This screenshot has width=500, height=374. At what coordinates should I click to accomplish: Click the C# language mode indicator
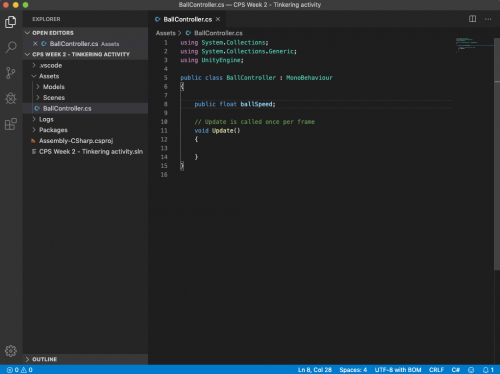pos(456,370)
